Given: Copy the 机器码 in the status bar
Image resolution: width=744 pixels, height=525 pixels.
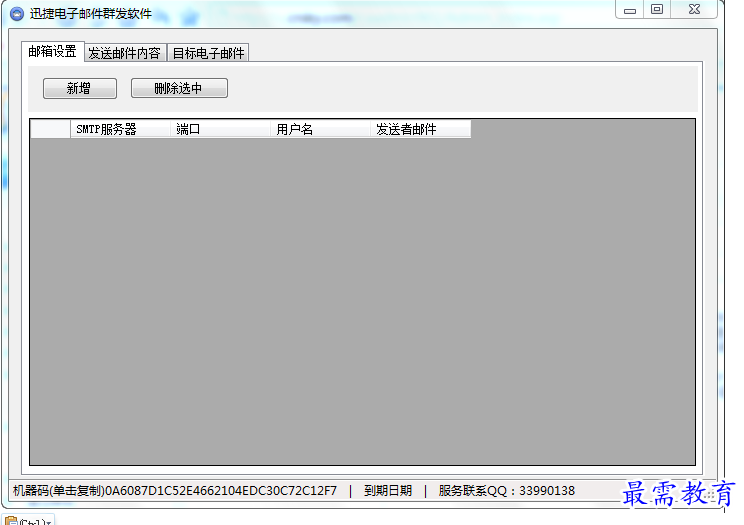Looking at the screenshot, I should coord(175,490).
